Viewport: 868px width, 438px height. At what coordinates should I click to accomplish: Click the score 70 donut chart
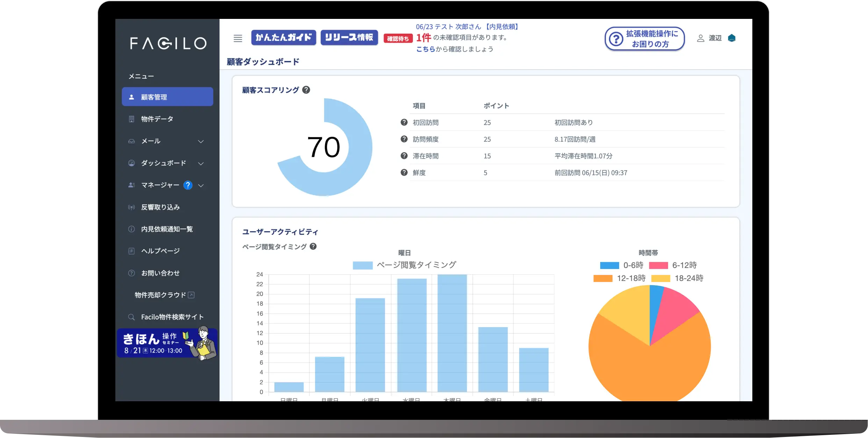pyautogui.click(x=325, y=147)
